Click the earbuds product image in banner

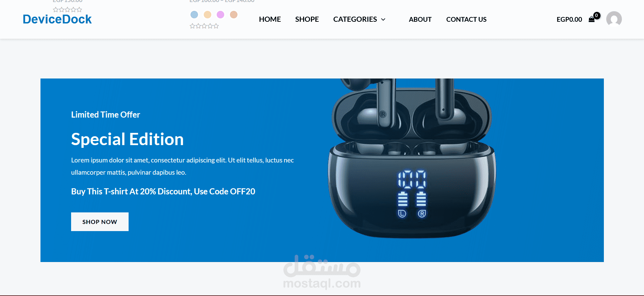click(412, 158)
